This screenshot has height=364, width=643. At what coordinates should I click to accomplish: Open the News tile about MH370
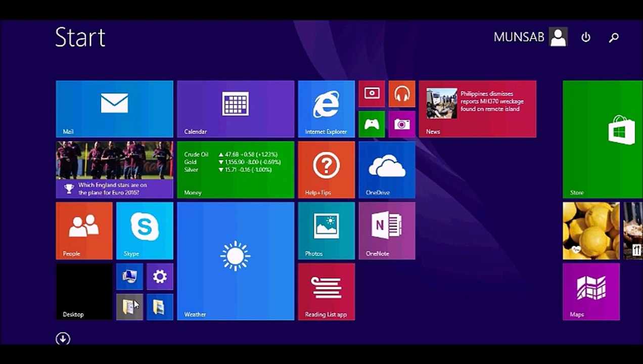pyautogui.click(x=477, y=109)
